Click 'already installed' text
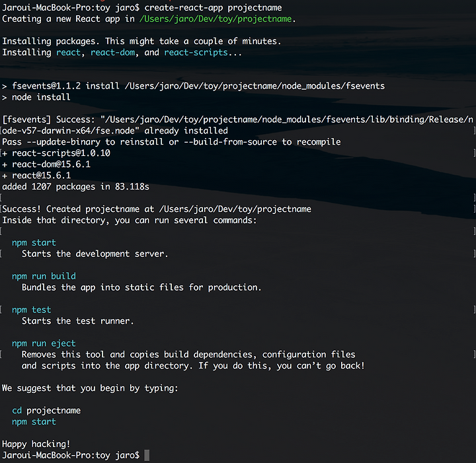 tap(186, 131)
